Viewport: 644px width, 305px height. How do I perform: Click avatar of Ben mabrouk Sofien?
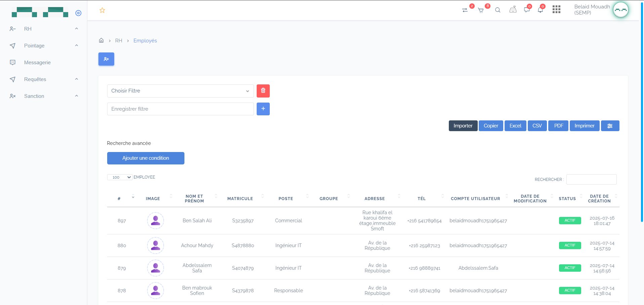tap(156, 291)
